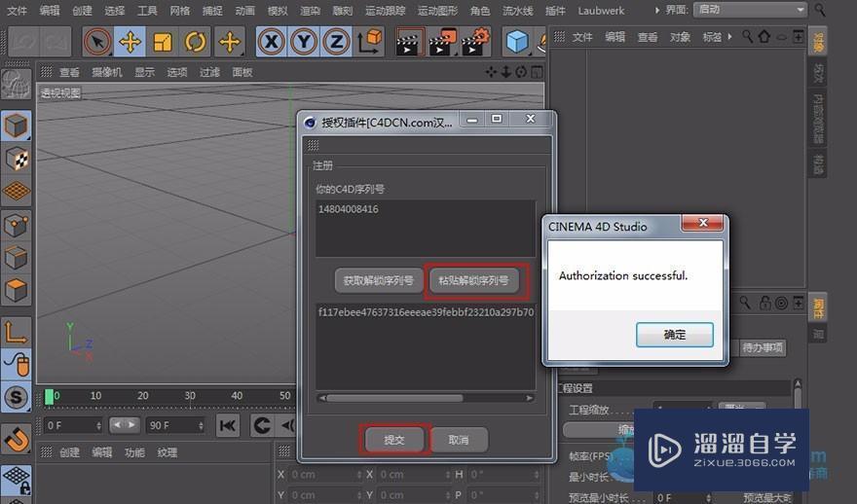Click search icon beside 界面 dropdown

point(820,10)
